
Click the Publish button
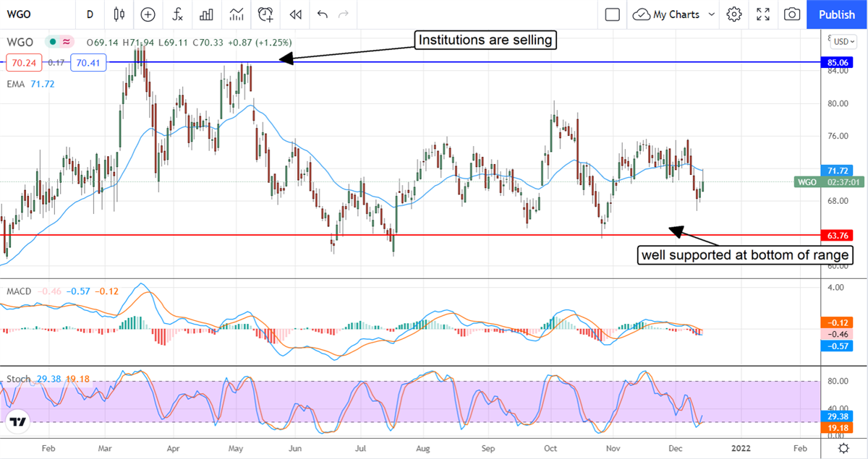(x=836, y=14)
